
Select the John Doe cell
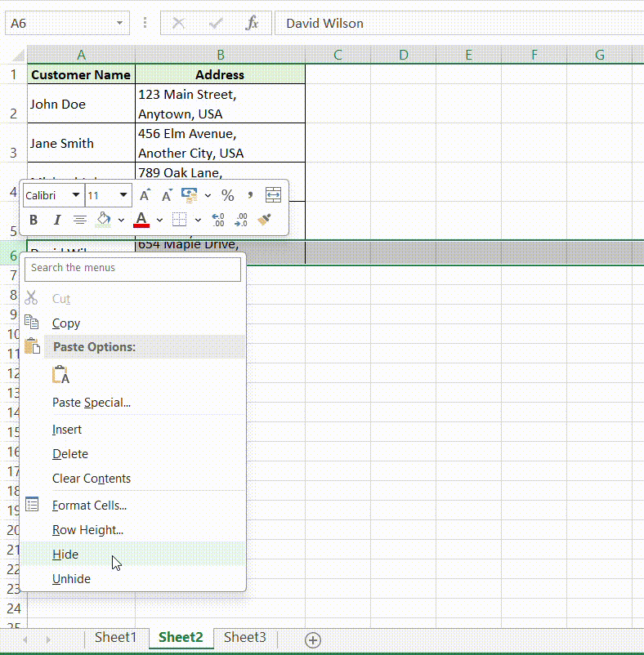click(x=81, y=104)
